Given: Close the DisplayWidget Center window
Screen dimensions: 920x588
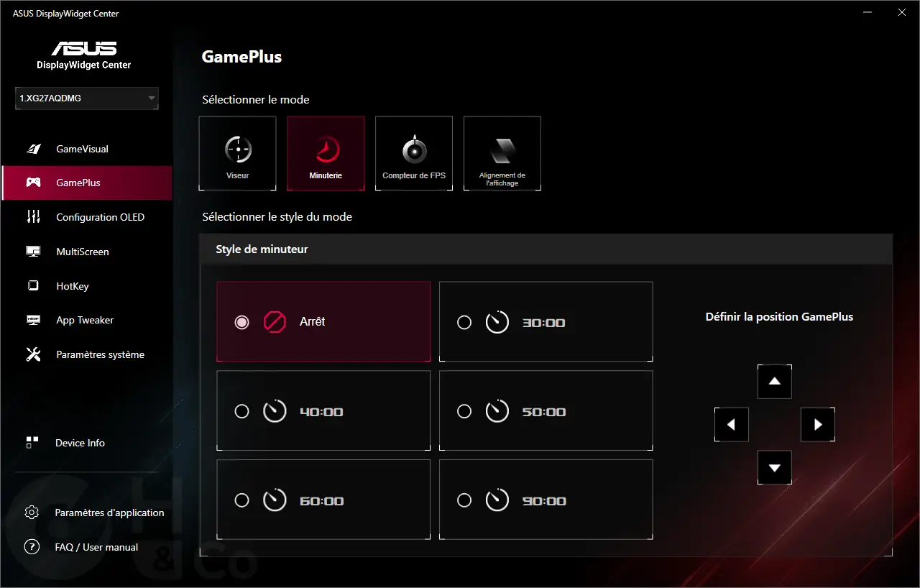Looking at the screenshot, I should click(x=901, y=13).
